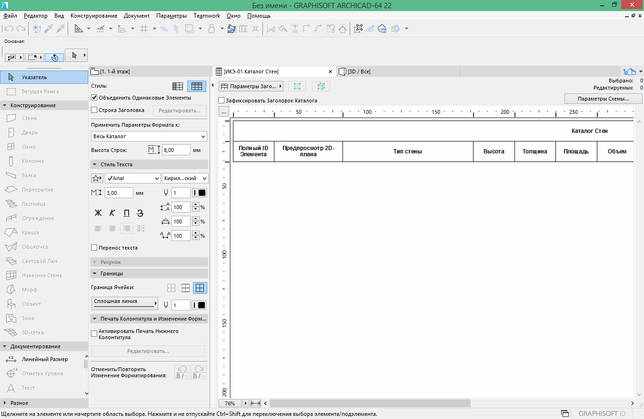Click the Площадь column header
Screen dimensions: 644x419
click(x=576, y=152)
